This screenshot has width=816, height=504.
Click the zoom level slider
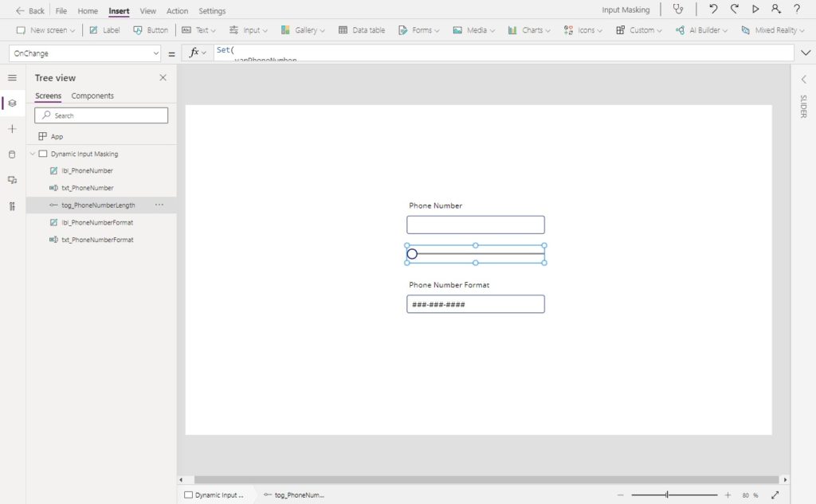point(674,495)
